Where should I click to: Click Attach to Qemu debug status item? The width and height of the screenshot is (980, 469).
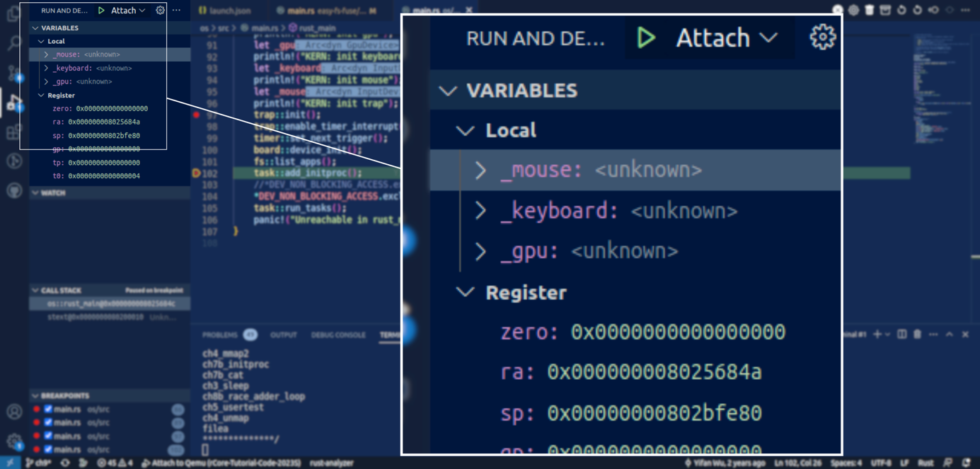(x=221, y=463)
